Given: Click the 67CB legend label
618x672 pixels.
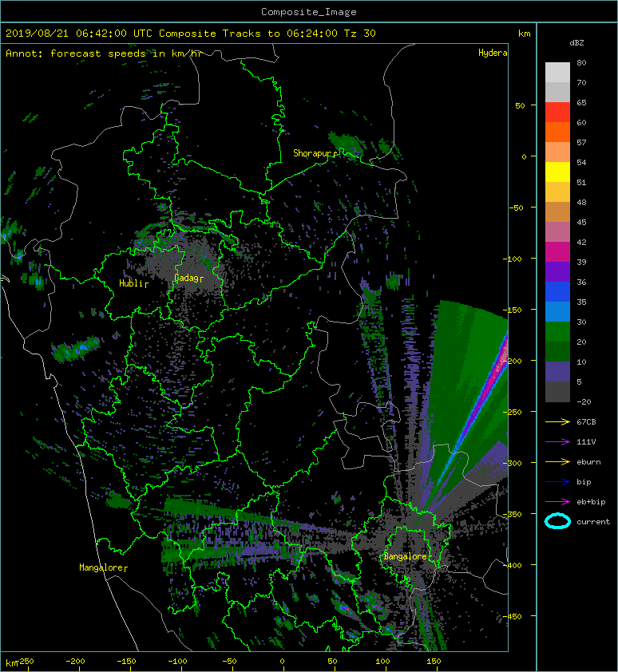Looking at the screenshot, I should (586, 421).
